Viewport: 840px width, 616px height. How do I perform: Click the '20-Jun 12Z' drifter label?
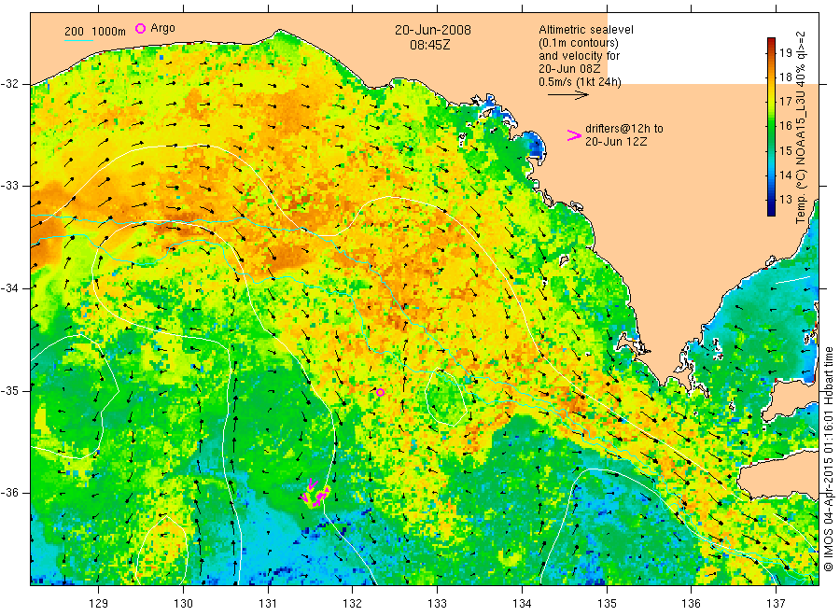pyautogui.click(x=616, y=142)
